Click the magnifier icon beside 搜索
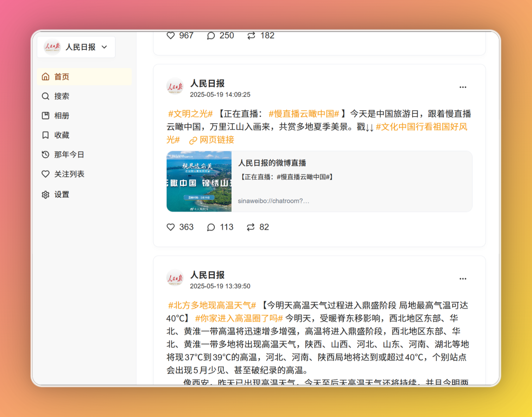This screenshot has width=532, height=417. tap(45, 96)
